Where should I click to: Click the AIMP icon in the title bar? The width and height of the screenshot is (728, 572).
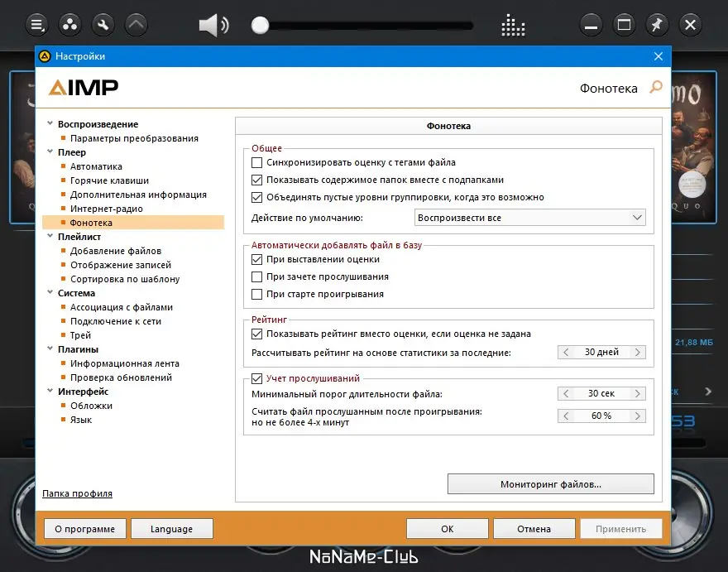coord(45,56)
